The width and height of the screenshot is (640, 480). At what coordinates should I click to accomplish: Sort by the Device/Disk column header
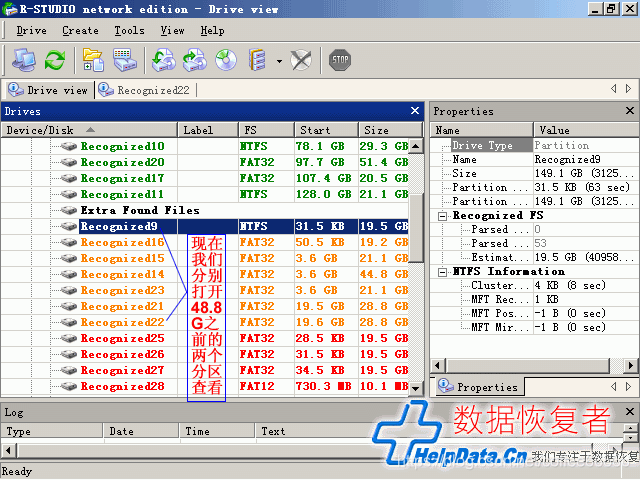(x=89, y=130)
